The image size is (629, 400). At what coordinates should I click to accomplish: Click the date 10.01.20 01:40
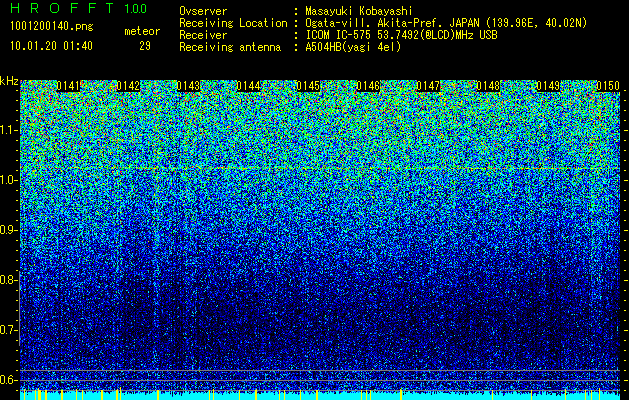coord(52,46)
